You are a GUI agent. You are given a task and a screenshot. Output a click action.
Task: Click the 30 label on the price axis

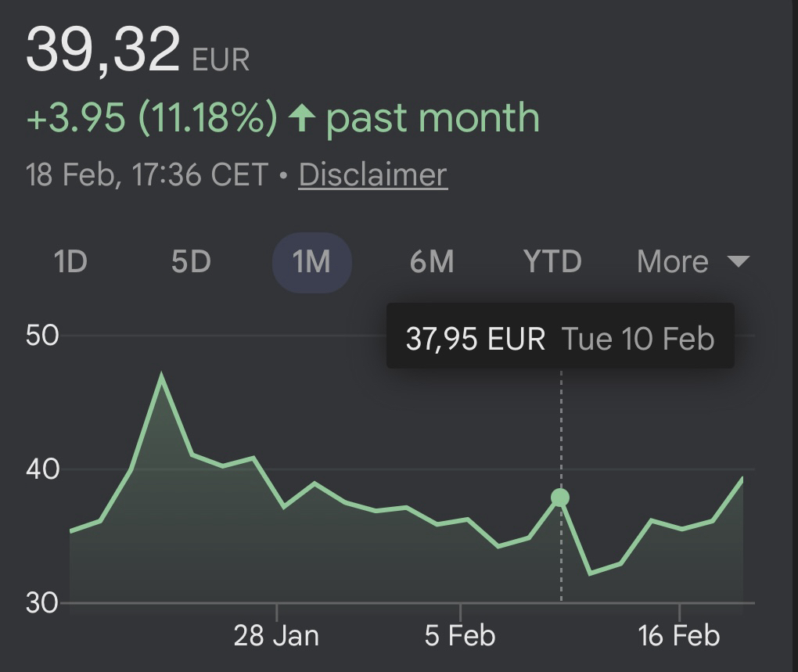43,603
